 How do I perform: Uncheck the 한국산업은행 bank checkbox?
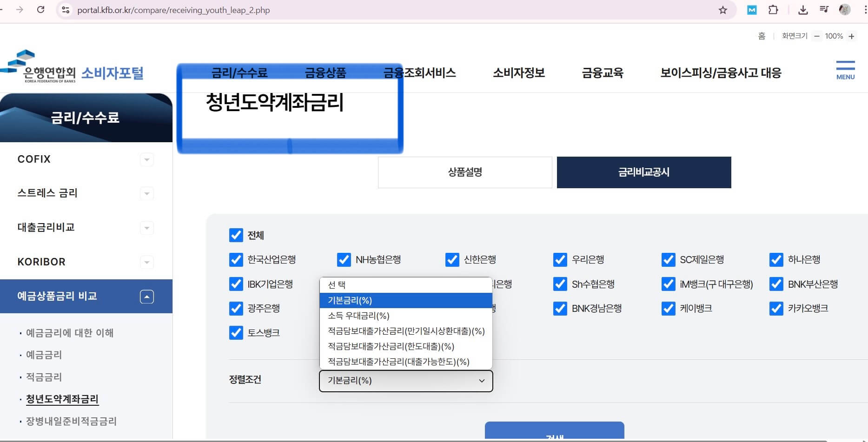click(236, 260)
